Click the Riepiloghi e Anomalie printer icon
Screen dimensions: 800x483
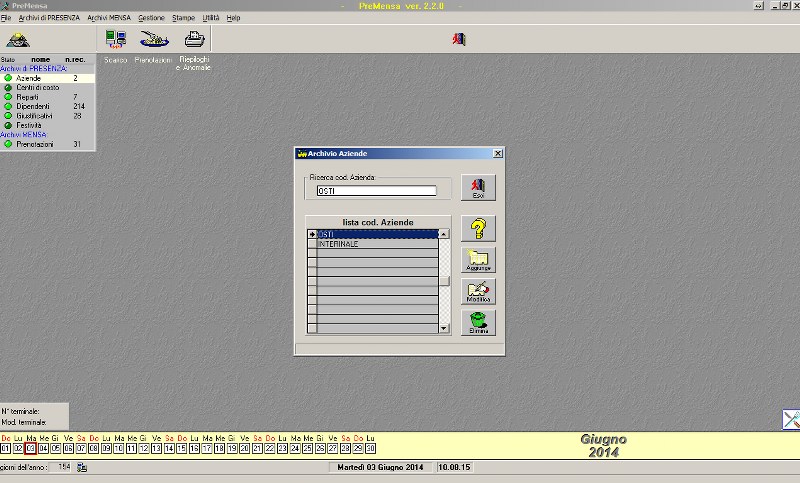point(194,39)
